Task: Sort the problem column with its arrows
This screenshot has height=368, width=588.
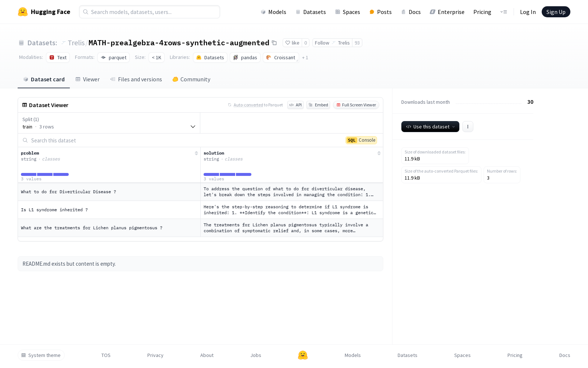Action: (196, 153)
